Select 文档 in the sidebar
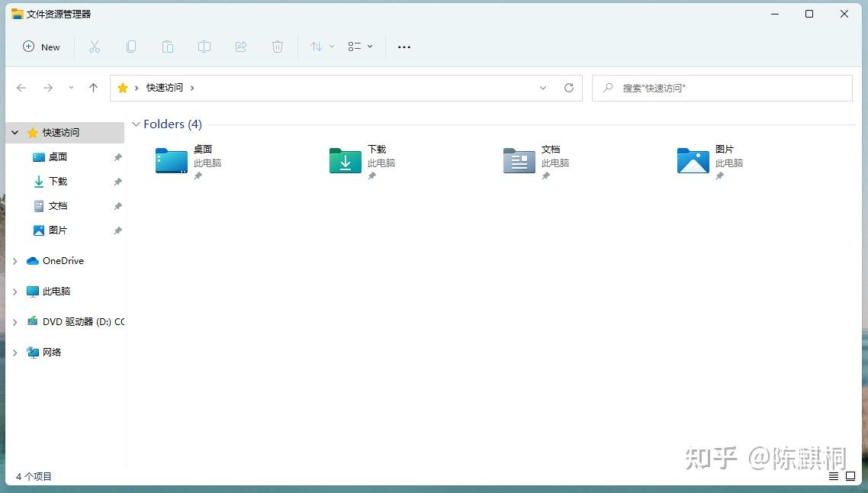The height and width of the screenshot is (493, 868). (57, 206)
